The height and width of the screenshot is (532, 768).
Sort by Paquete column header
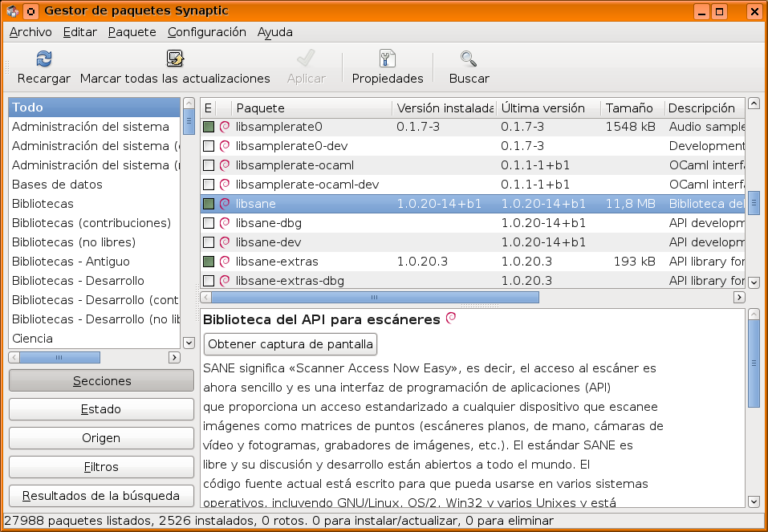click(312, 108)
